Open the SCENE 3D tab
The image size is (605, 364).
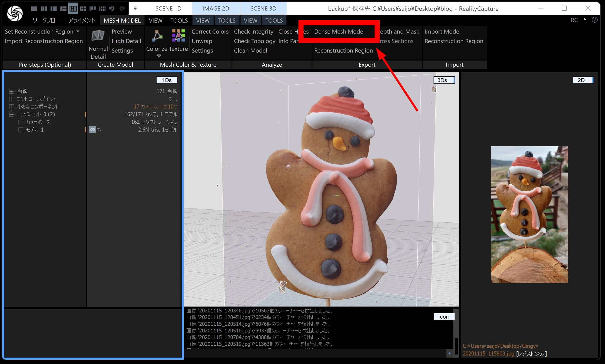click(x=263, y=8)
